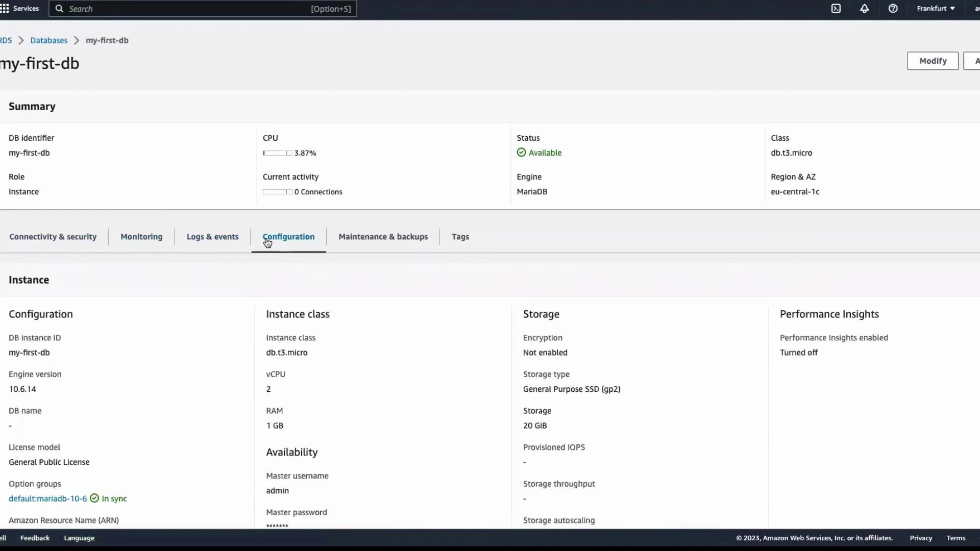Click the In sync check icon
The image size is (980, 551).
click(94, 498)
